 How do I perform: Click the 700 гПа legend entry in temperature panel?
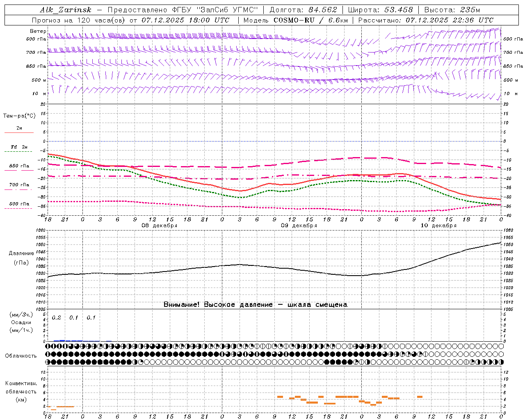tap(19, 185)
